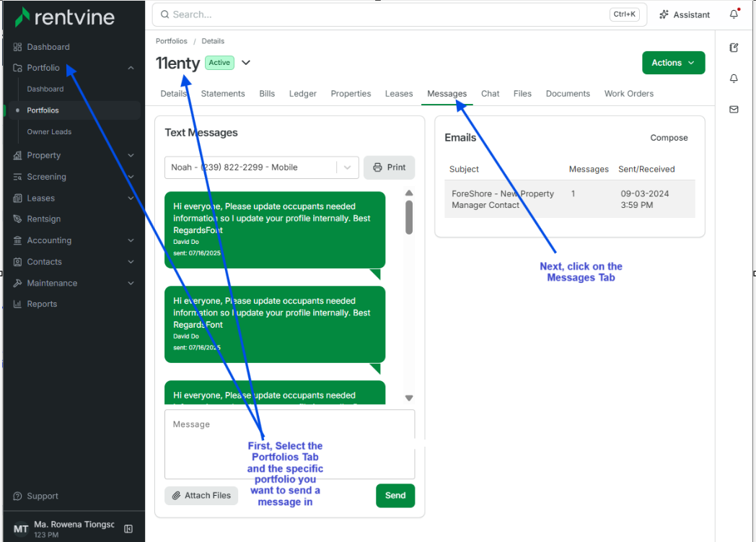Click the Rentvine logo
The height and width of the screenshot is (542, 756).
[x=65, y=17]
